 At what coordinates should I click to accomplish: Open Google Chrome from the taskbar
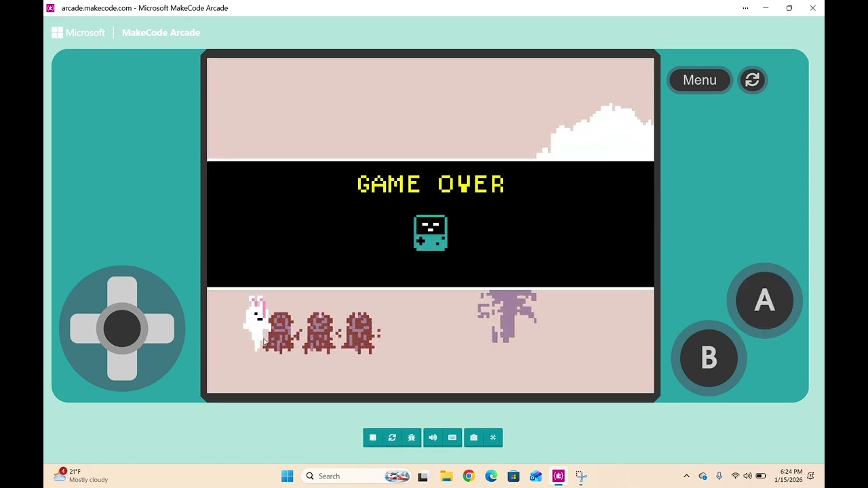[x=469, y=476]
